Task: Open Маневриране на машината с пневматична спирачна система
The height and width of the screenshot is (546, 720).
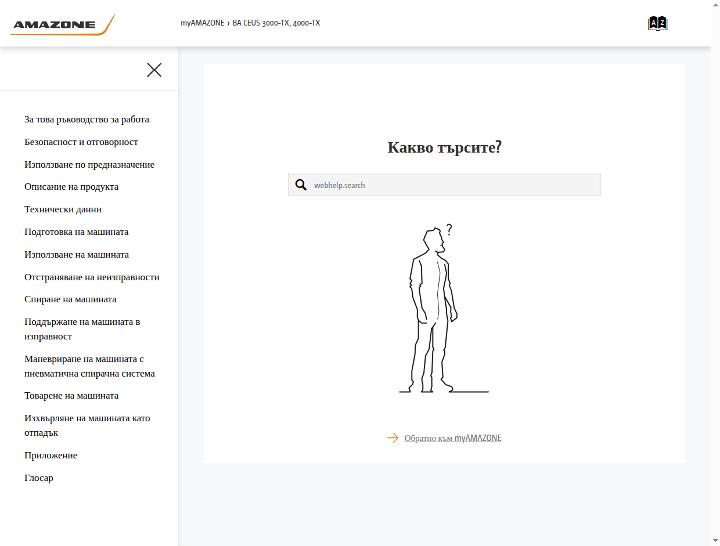Action: pos(90,366)
